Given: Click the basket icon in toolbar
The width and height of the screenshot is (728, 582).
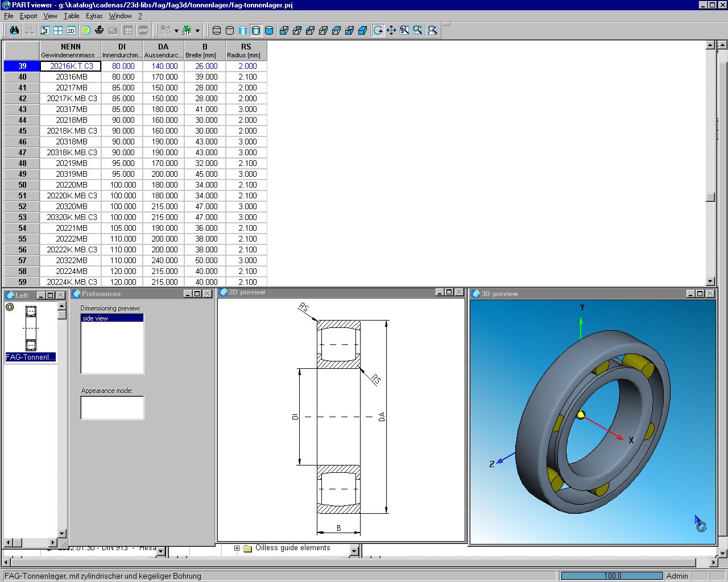Looking at the screenshot, I should 99,30.
